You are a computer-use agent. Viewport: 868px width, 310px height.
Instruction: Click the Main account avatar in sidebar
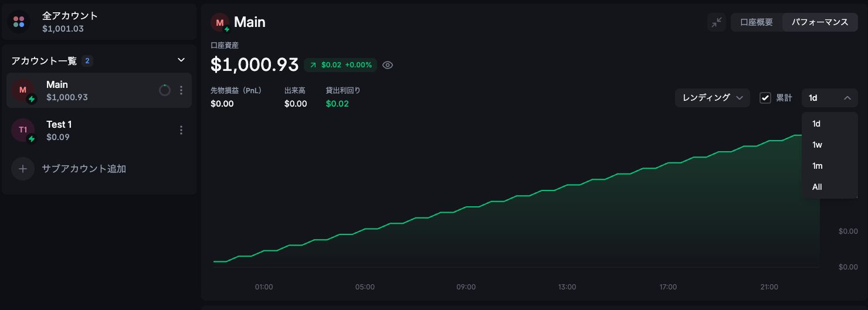[x=23, y=90]
